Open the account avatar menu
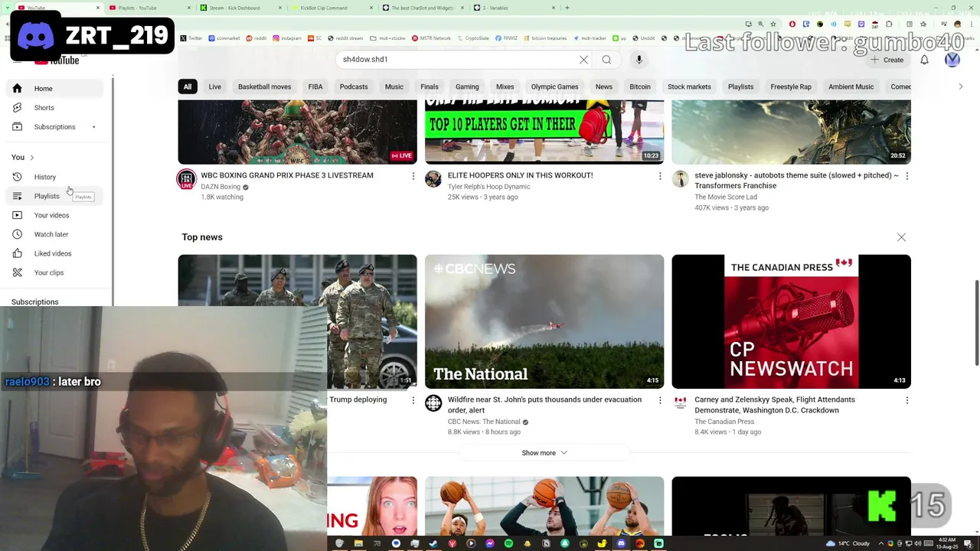The image size is (980, 551). [952, 60]
